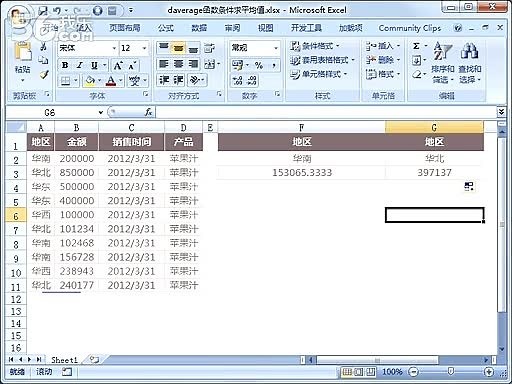Apply percent style
Screen dimensions: 512x384
pos(259,65)
